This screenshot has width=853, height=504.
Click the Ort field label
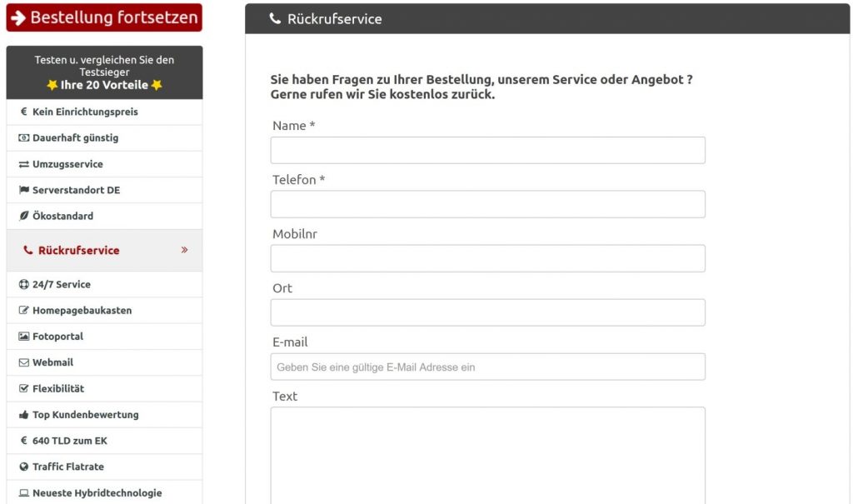pos(282,288)
